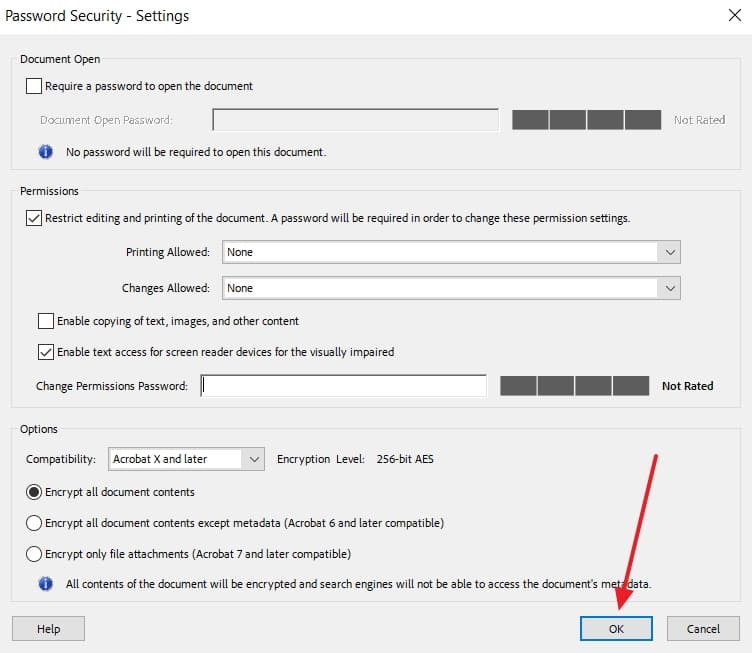This screenshot has width=752, height=653.
Task: Click the '256-bit AES' encryption level text
Action: (405, 459)
